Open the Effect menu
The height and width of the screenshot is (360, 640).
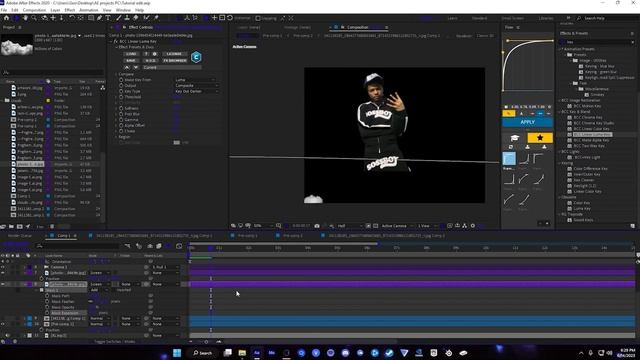(70, 10)
